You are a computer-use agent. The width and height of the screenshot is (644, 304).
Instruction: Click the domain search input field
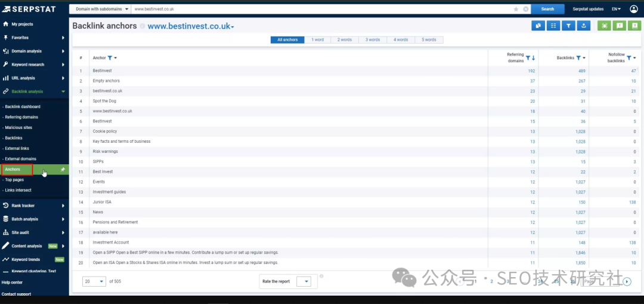(x=323, y=9)
